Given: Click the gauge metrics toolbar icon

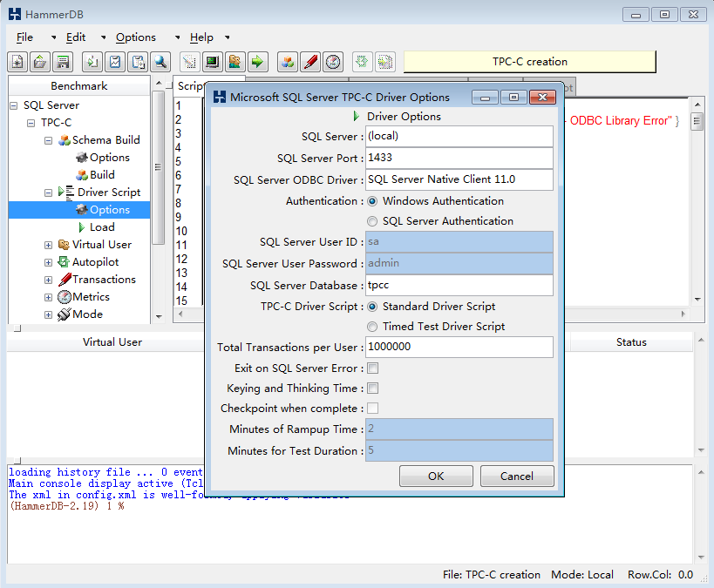Looking at the screenshot, I should (333, 62).
